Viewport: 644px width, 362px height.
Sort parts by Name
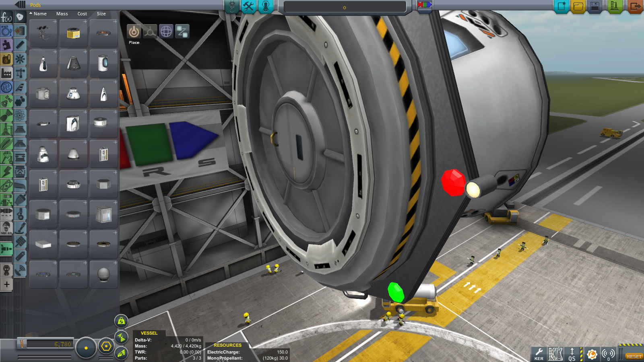click(40, 14)
